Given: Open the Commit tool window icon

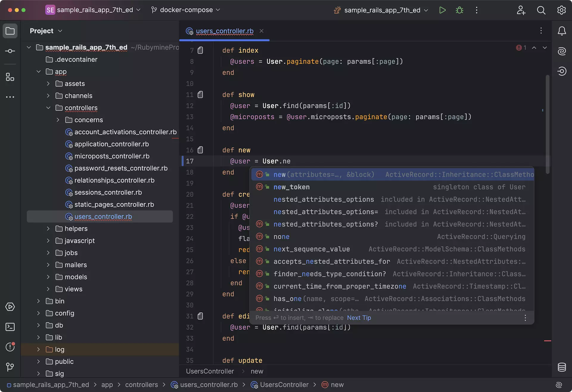Looking at the screenshot, I should (x=10, y=51).
